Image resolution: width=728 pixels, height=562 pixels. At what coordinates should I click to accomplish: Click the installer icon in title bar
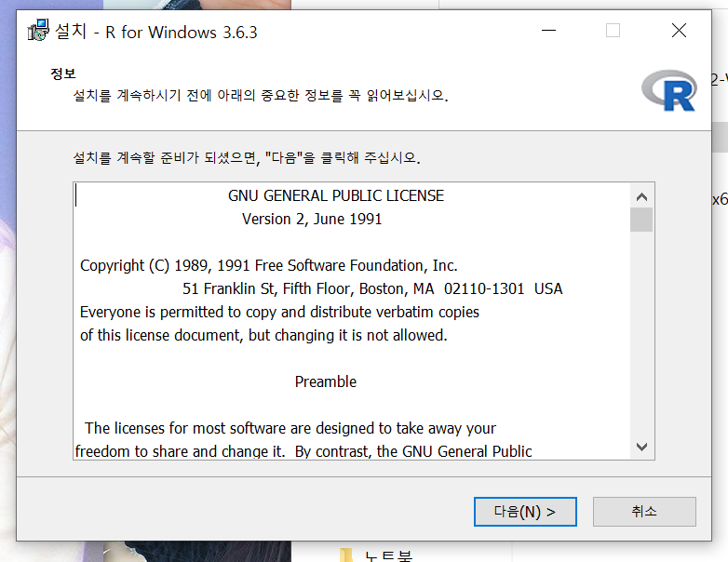tap(38, 30)
